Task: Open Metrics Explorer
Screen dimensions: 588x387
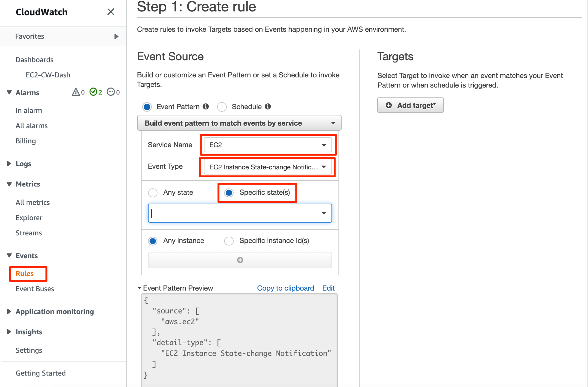Action: tap(29, 218)
